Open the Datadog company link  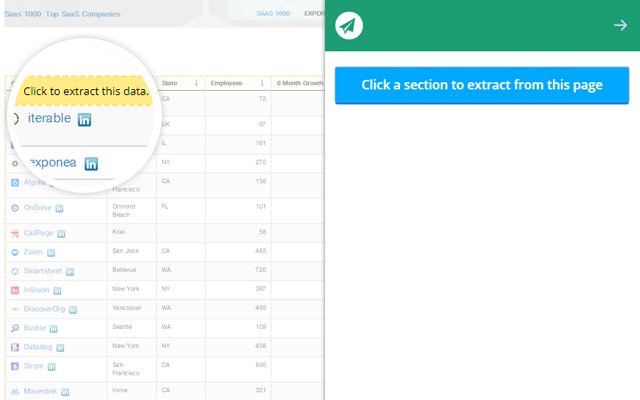(38, 347)
